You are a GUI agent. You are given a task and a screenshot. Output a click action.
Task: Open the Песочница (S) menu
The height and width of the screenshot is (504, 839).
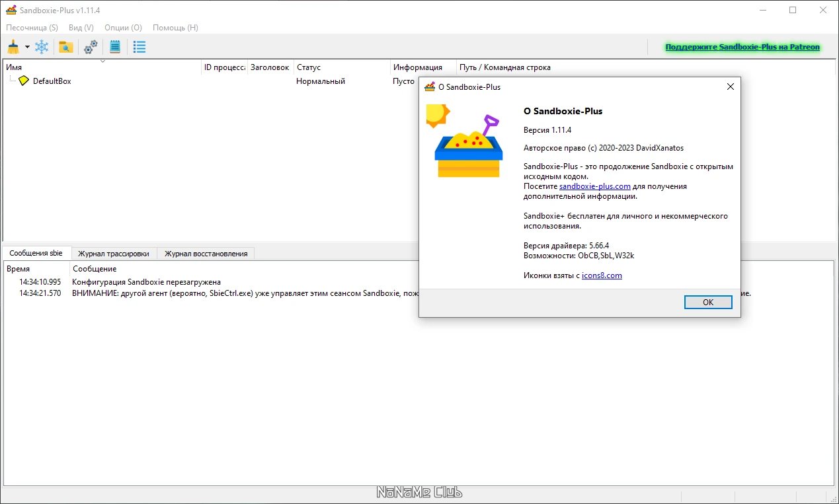(x=32, y=28)
